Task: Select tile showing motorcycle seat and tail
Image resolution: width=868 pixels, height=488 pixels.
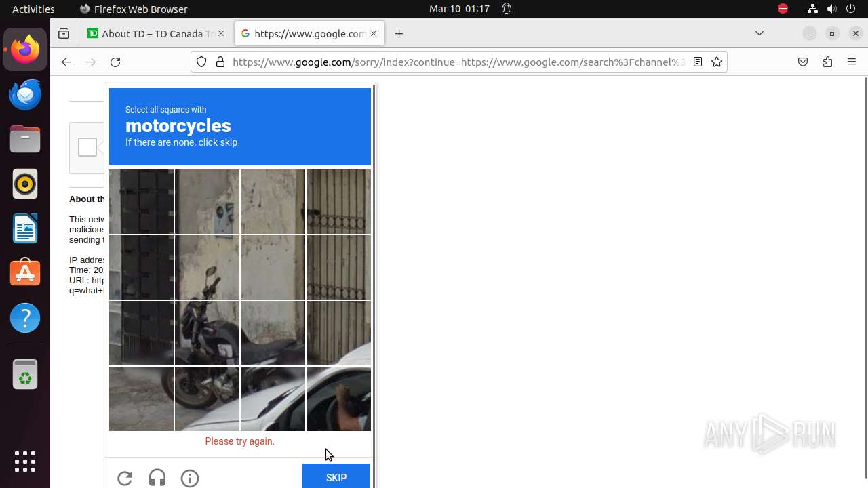Action: tap(273, 333)
